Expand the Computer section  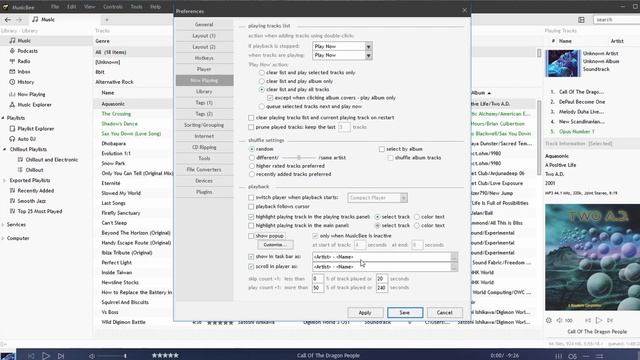click(x=3, y=238)
